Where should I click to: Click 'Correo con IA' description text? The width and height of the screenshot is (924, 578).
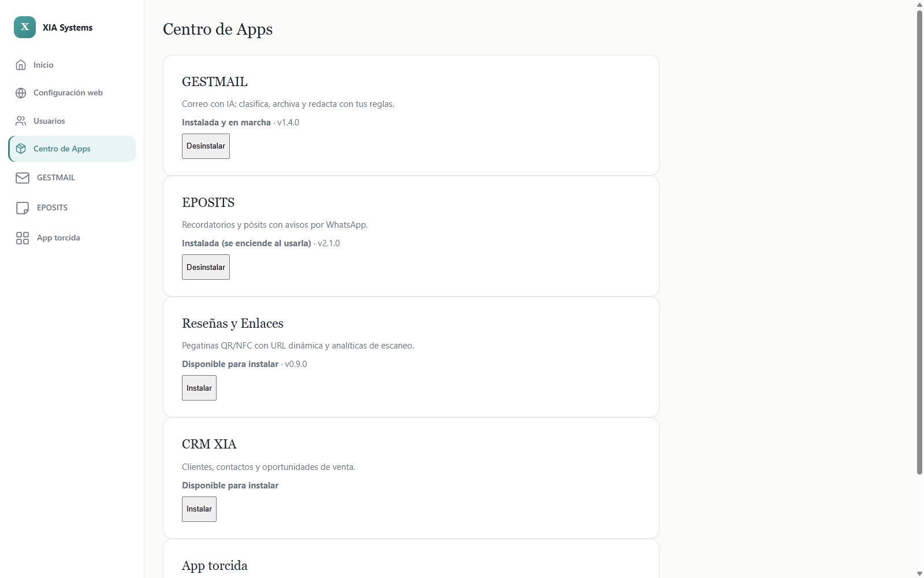coord(288,104)
